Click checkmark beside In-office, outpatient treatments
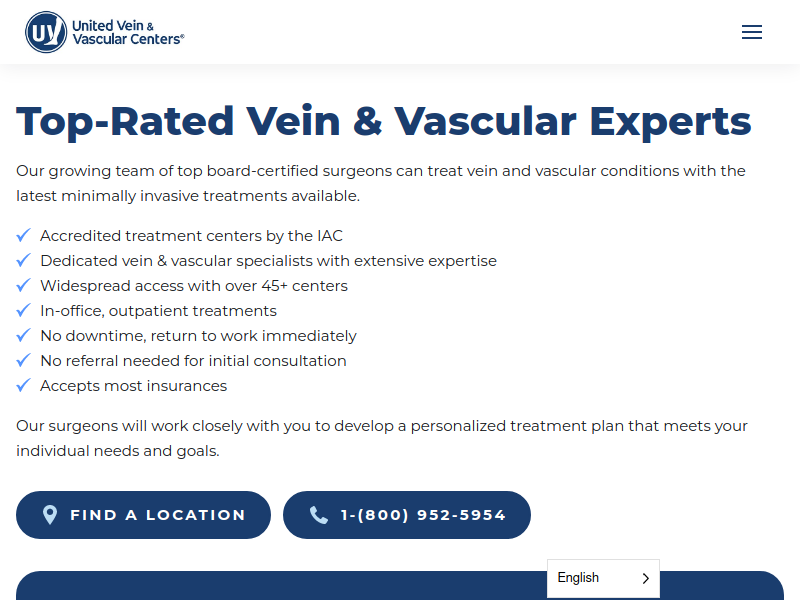Screen dimensions: 800x600 pyautogui.click(x=23, y=310)
